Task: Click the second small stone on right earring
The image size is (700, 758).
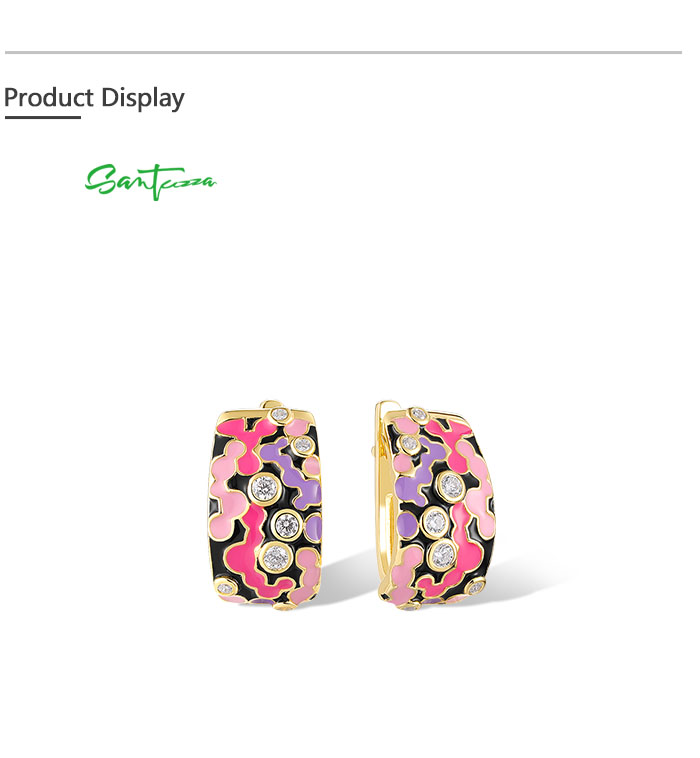Action: coord(409,442)
